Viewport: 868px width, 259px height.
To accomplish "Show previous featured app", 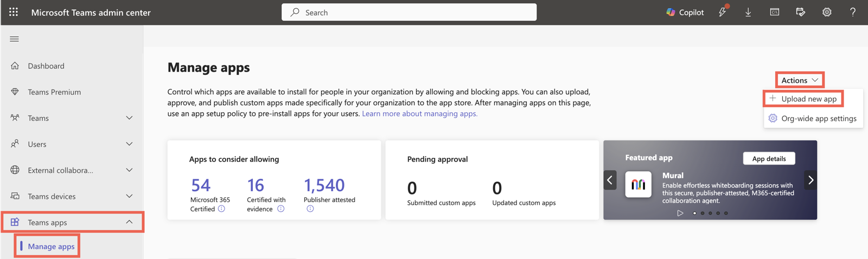I will [610, 180].
